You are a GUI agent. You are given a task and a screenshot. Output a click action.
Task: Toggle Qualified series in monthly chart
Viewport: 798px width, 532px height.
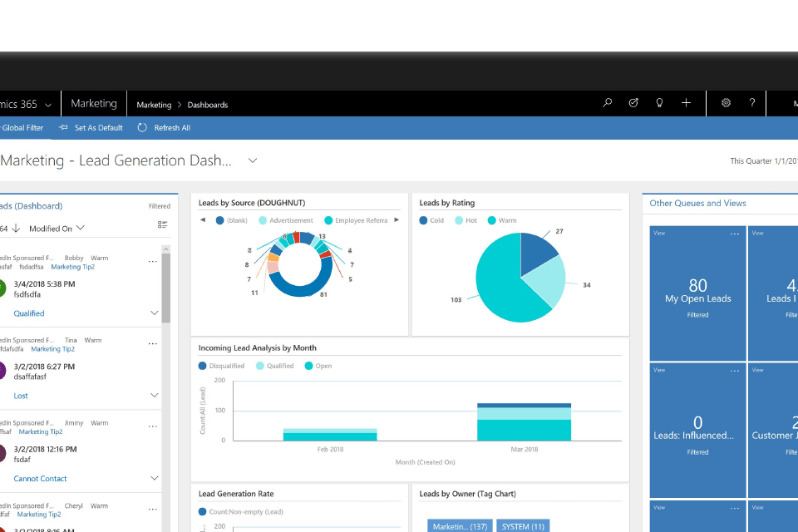[x=275, y=366]
